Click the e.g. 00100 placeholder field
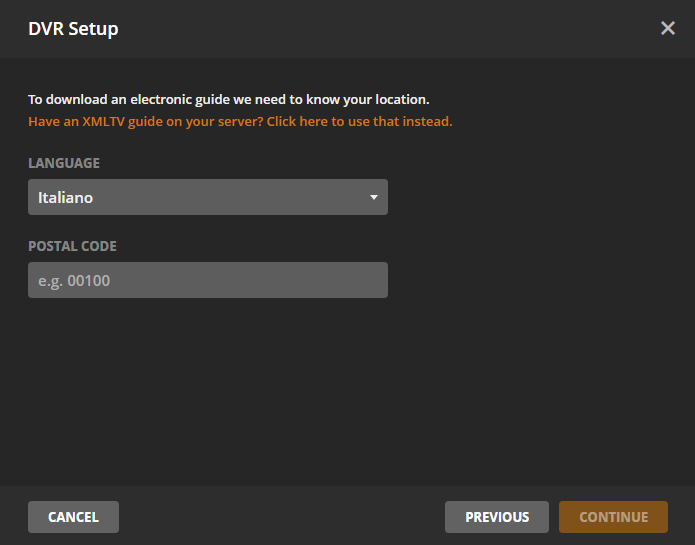Image resolution: width=695 pixels, height=545 pixels. point(208,280)
